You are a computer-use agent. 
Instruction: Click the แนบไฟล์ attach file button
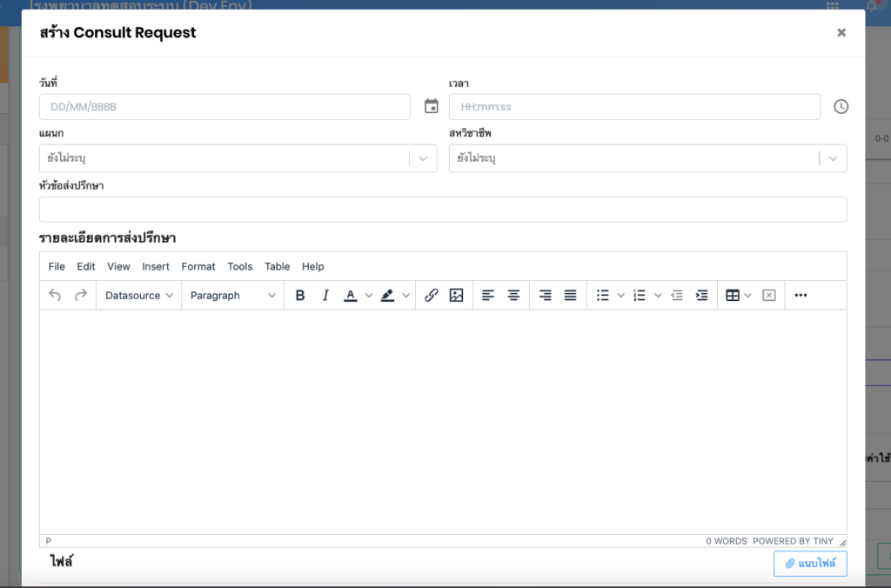[x=809, y=564]
